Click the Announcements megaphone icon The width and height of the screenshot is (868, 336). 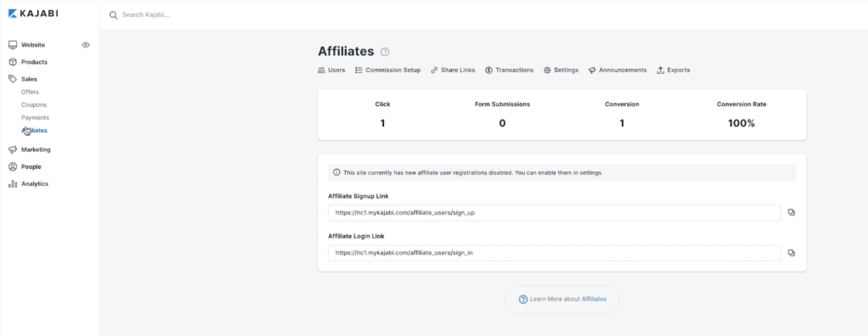pos(593,70)
